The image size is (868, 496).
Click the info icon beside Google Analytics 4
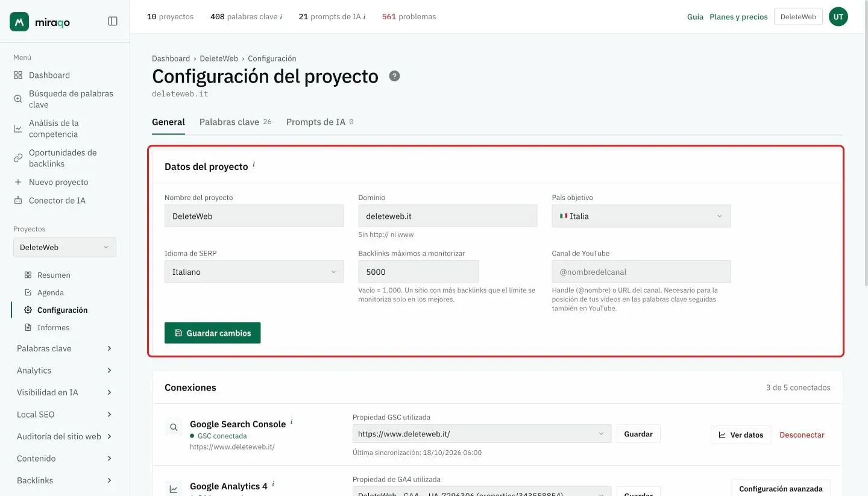click(x=273, y=484)
